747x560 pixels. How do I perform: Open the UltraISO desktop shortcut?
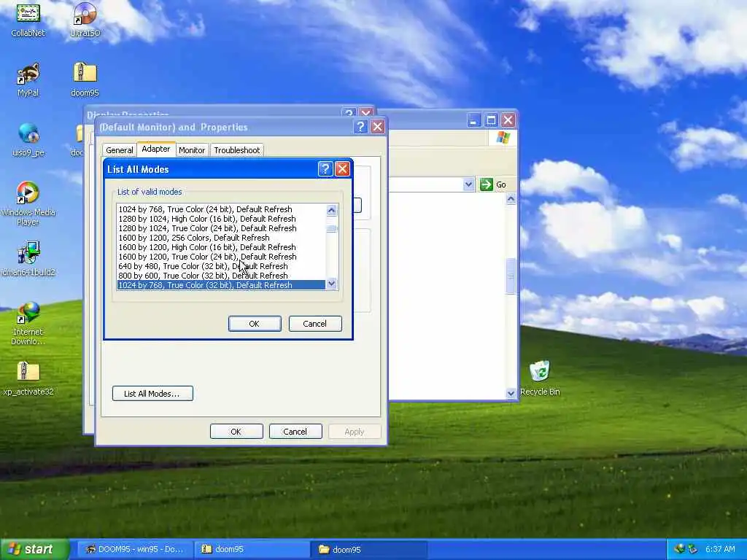click(x=85, y=20)
